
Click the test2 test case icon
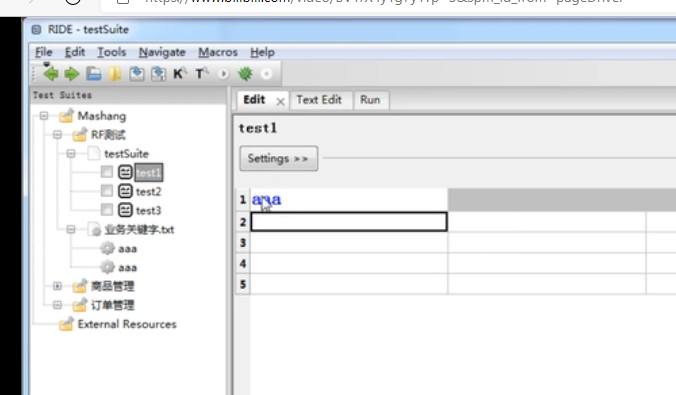click(125, 191)
